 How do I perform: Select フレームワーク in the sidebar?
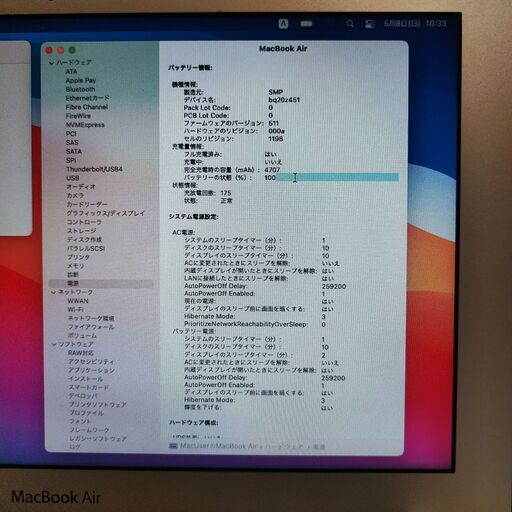coord(89,430)
